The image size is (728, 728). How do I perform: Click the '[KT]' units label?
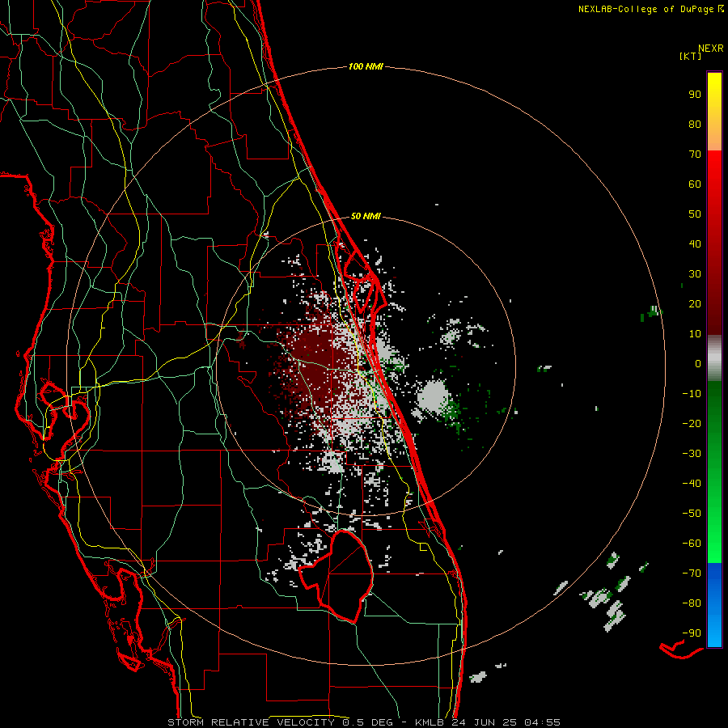click(x=691, y=56)
